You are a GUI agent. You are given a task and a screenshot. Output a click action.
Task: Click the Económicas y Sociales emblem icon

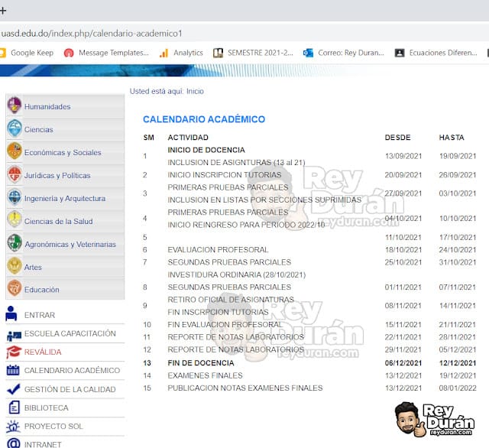15,151
